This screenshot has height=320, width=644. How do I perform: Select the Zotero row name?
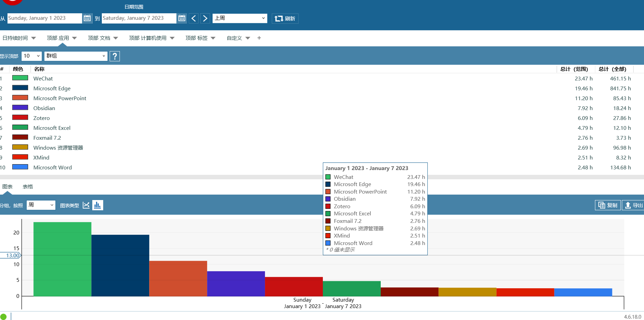pyautogui.click(x=41, y=118)
